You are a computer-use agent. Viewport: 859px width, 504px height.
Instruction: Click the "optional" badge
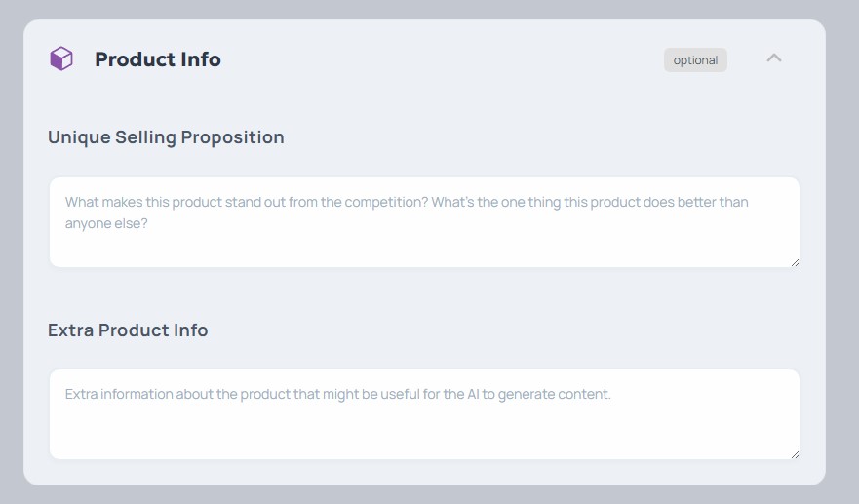click(695, 60)
